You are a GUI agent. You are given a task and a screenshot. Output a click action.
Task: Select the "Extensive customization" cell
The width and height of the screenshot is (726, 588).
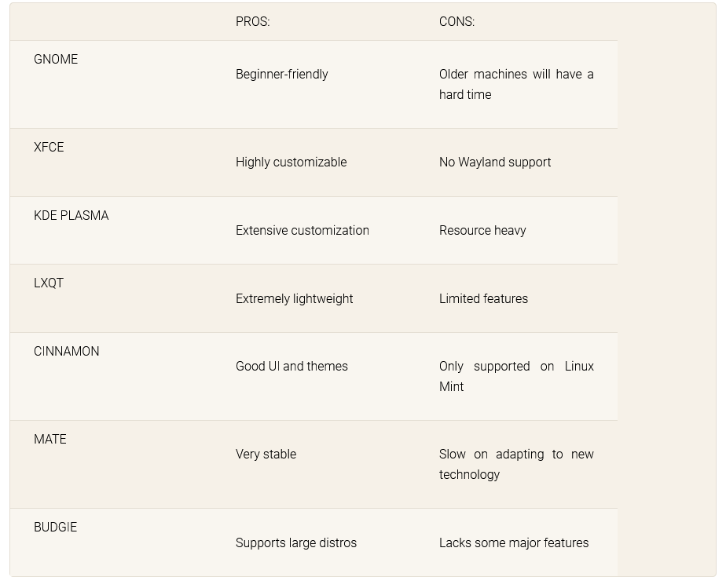[302, 231]
